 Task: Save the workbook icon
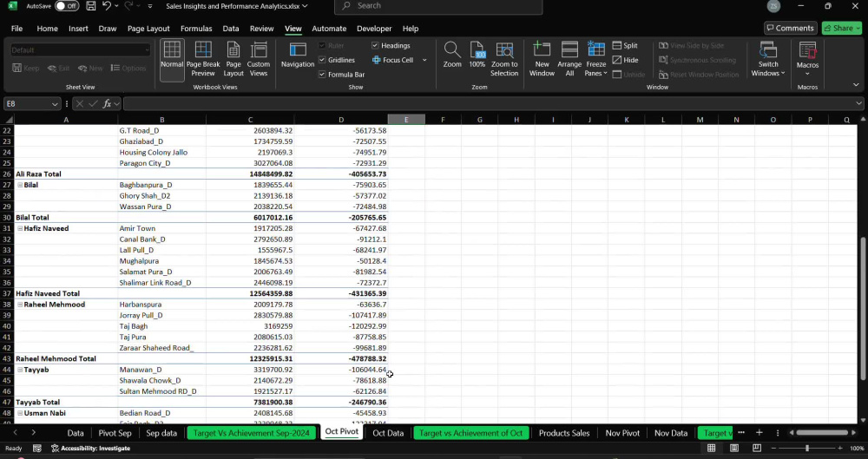[91, 6]
